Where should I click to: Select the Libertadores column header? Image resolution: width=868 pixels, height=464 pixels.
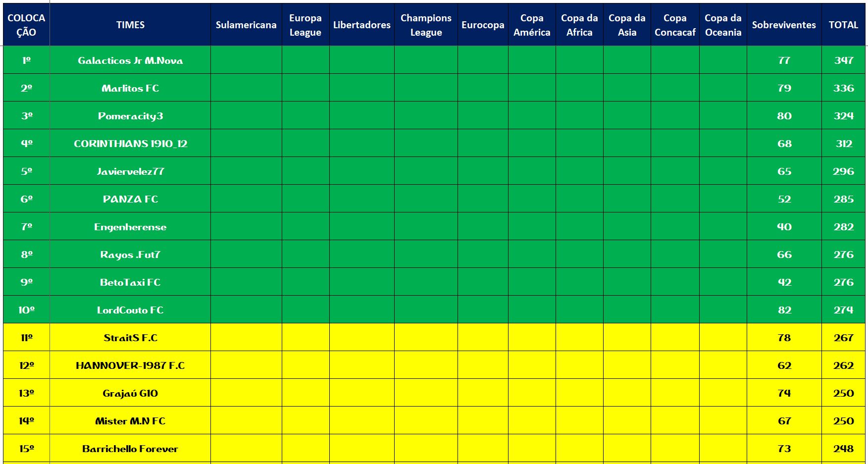point(362,25)
